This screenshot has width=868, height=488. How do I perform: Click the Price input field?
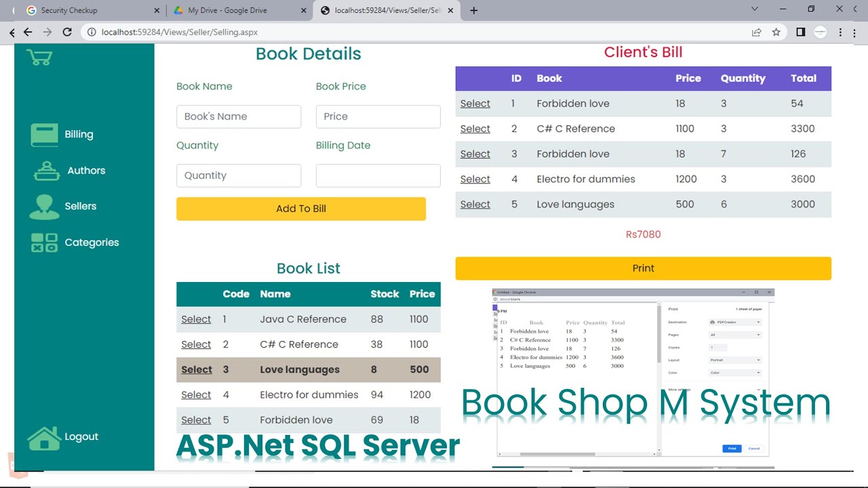point(378,117)
